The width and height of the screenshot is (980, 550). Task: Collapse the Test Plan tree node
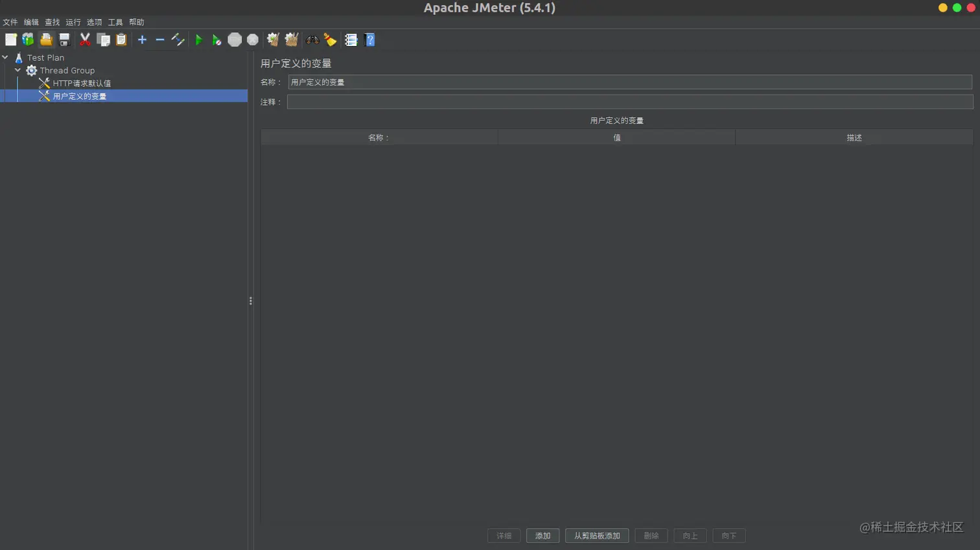5,57
